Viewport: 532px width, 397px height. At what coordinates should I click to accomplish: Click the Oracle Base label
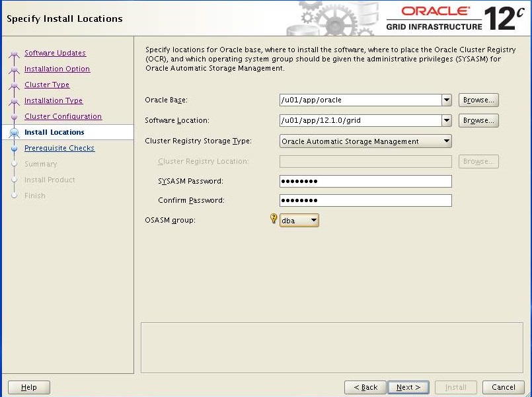click(x=167, y=100)
